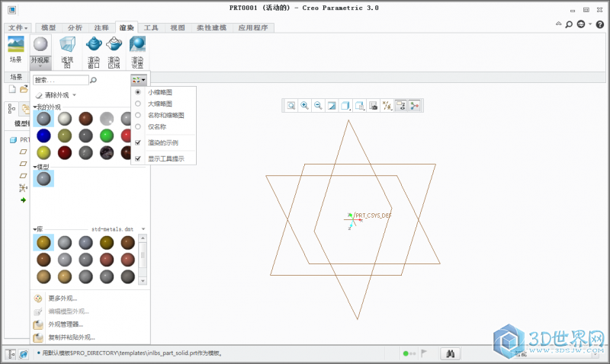Screen dimensions: 610x364
Task: Switch to the 模型 ribbon tab
Action: click(x=49, y=27)
